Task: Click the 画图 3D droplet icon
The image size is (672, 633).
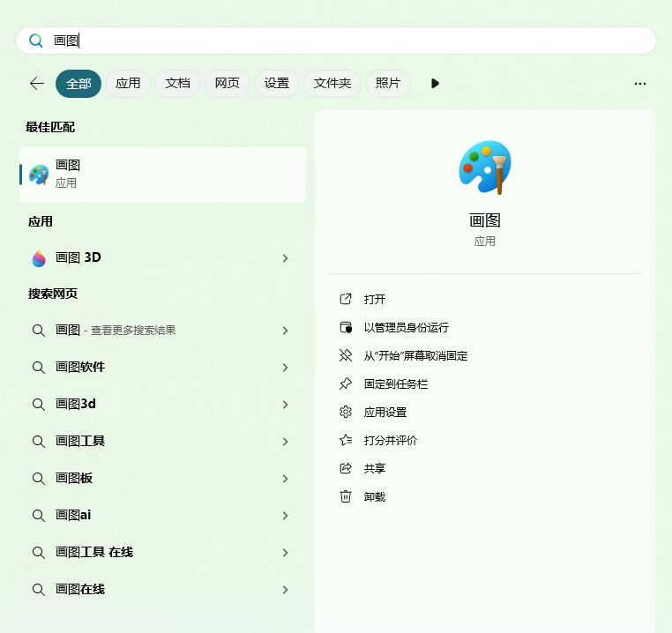Action: pos(39,258)
